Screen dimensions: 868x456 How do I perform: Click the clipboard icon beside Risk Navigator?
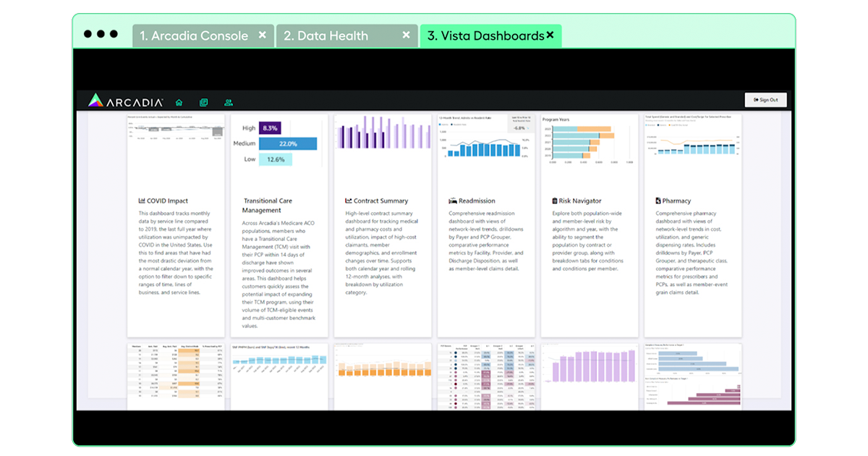[x=555, y=201]
